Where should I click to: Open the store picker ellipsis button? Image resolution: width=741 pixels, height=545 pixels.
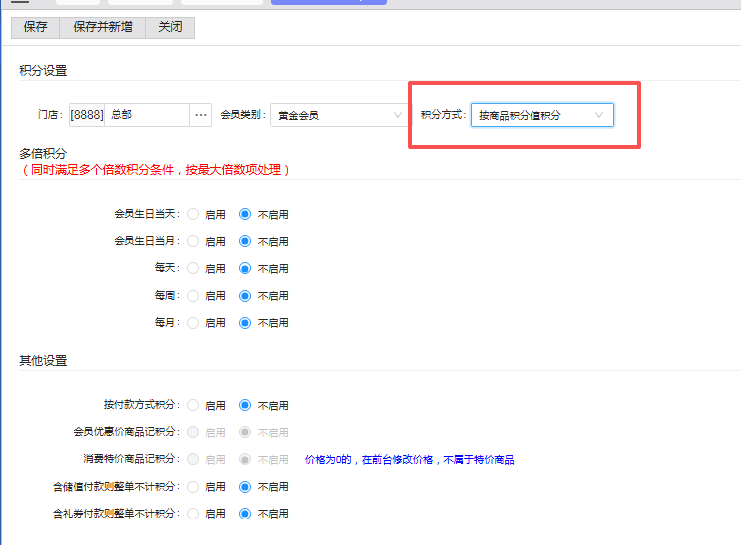tap(201, 115)
